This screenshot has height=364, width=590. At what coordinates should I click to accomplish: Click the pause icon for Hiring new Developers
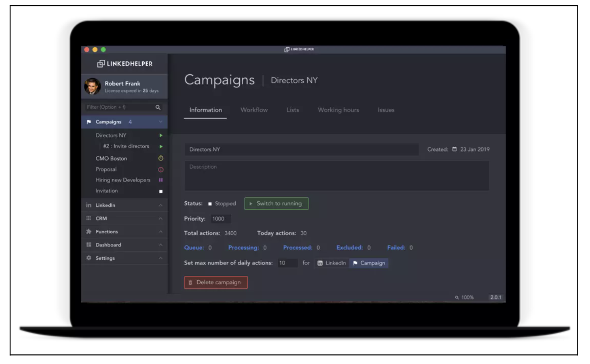click(x=160, y=180)
